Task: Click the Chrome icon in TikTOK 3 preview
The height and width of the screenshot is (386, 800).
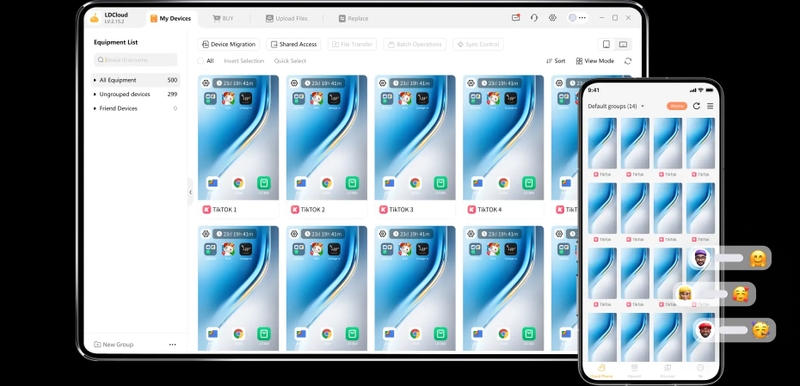Action: [x=415, y=183]
